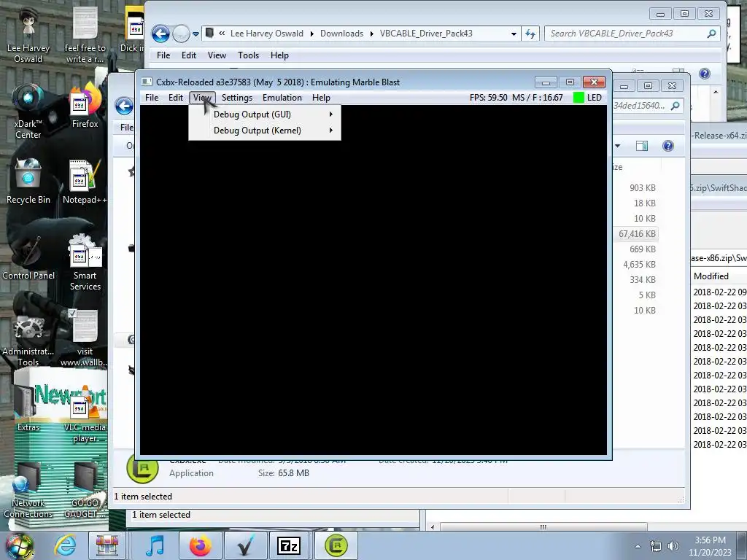Open Administrative Tools desktop icon
Screen dimensions: 747x560
point(28,338)
